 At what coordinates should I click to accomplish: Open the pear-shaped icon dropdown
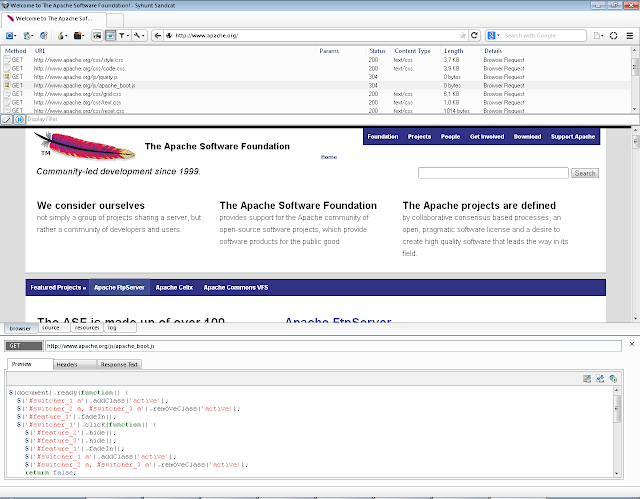tap(62, 36)
